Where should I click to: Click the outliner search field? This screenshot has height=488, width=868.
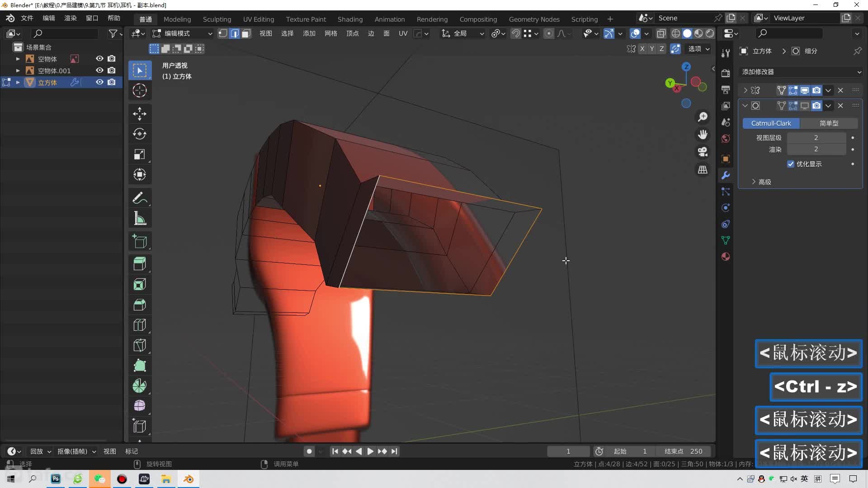coord(64,33)
